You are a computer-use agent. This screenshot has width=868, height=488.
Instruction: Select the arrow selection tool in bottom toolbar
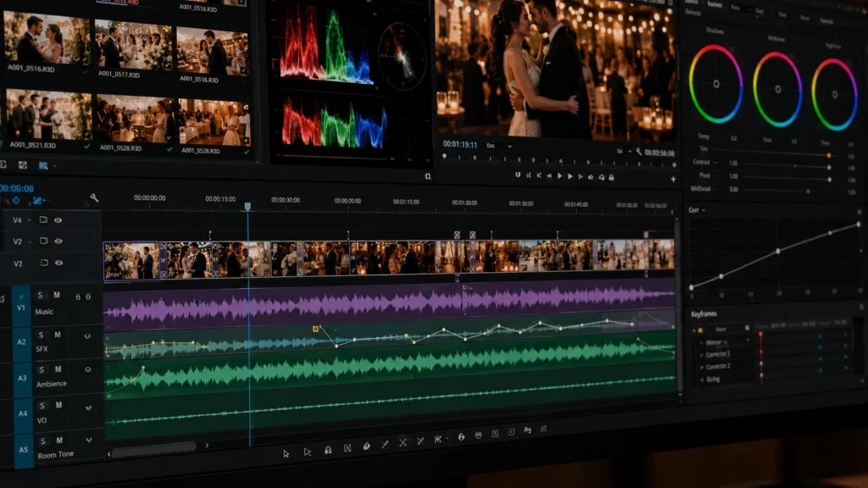[x=287, y=454]
